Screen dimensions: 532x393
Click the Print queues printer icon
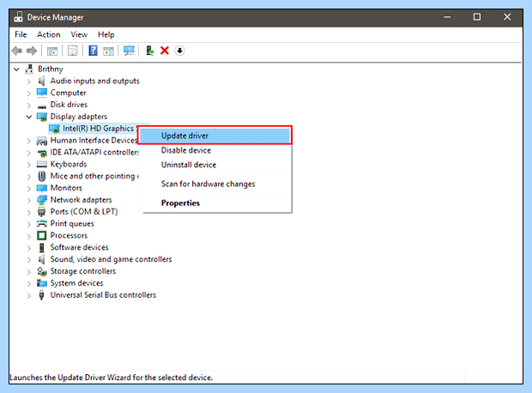pyautogui.click(x=42, y=224)
